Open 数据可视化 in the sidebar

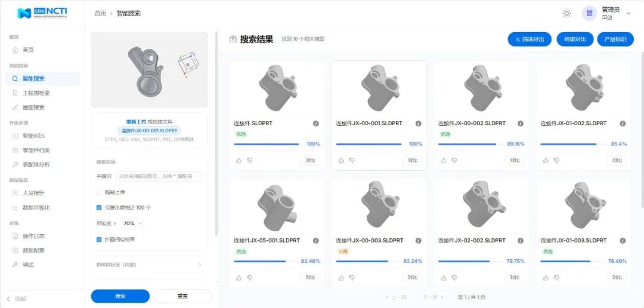point(42,207)
